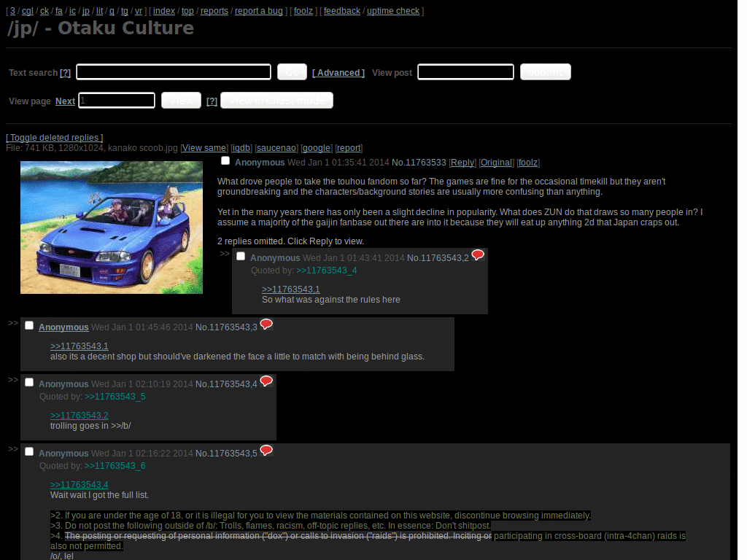Click the View in Ghost mode button

pos(276,101)
